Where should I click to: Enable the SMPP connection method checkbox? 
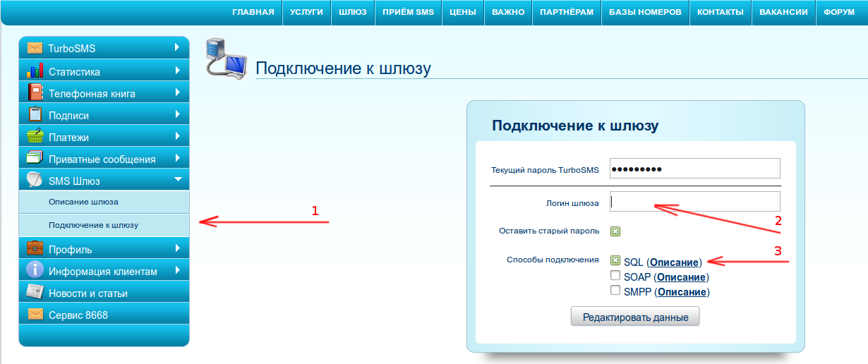coord(615,291)
